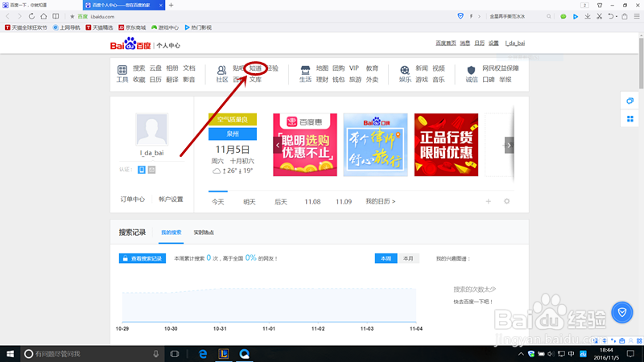The image size is (644, 362).
Task: Open the 帐户设置 link
Action: pyautogui.click(x=171, y=199)
